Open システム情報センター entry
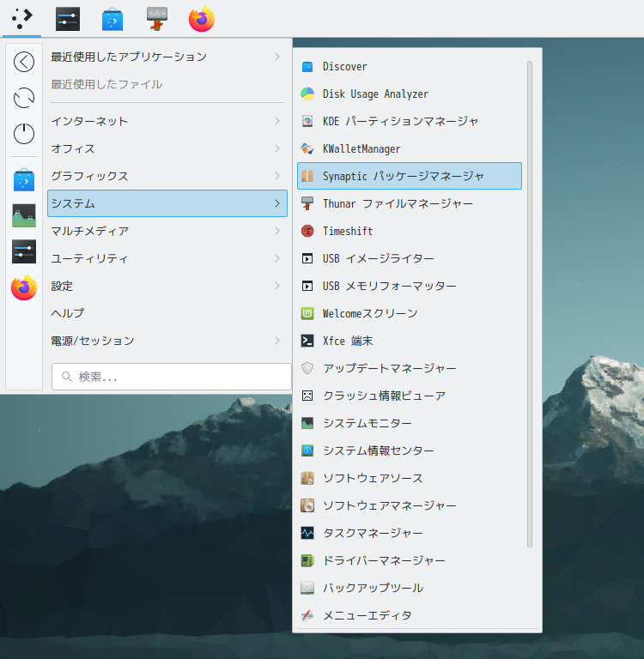This screenshot has height=659, width=644. [x=410, y=450]
